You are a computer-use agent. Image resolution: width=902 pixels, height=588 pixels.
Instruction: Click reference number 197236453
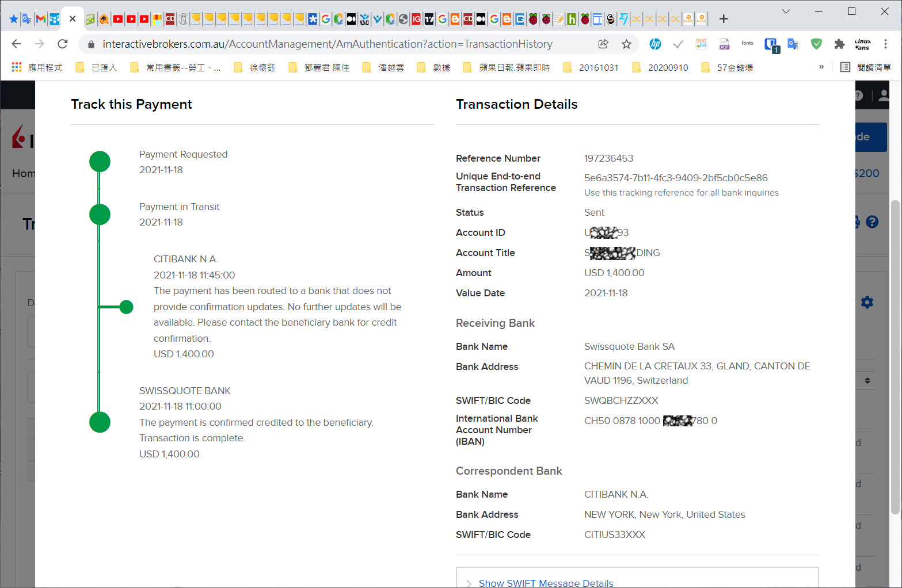(x=608, y=158)
